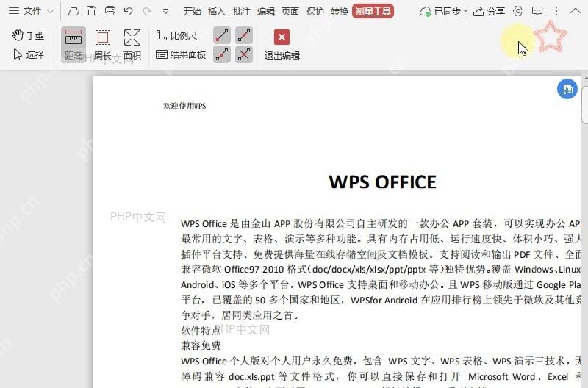Collapse the ribbon with the up chevron
This screenshot has width=588, height=388.
click(576, 11)
